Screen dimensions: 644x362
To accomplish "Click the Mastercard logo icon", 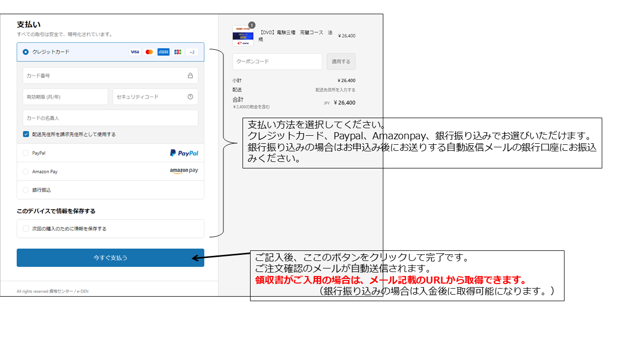I will 149,52.
